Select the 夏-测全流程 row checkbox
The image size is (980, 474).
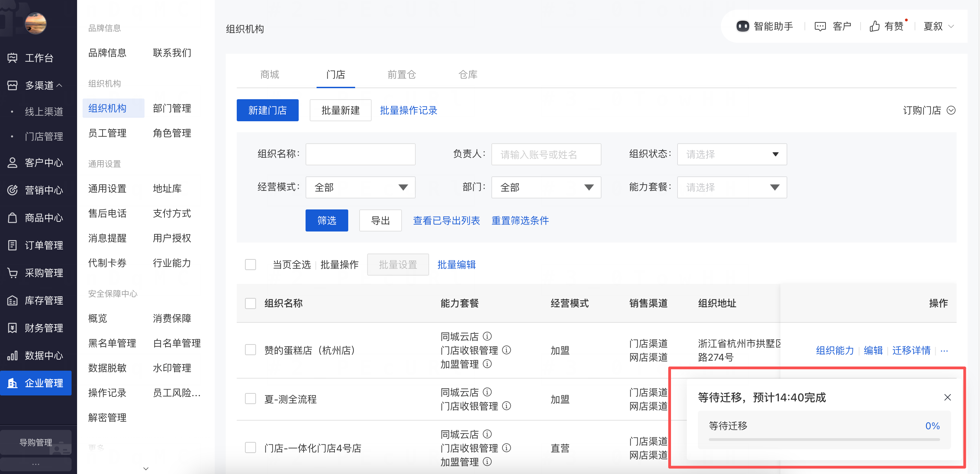[250, 399]
